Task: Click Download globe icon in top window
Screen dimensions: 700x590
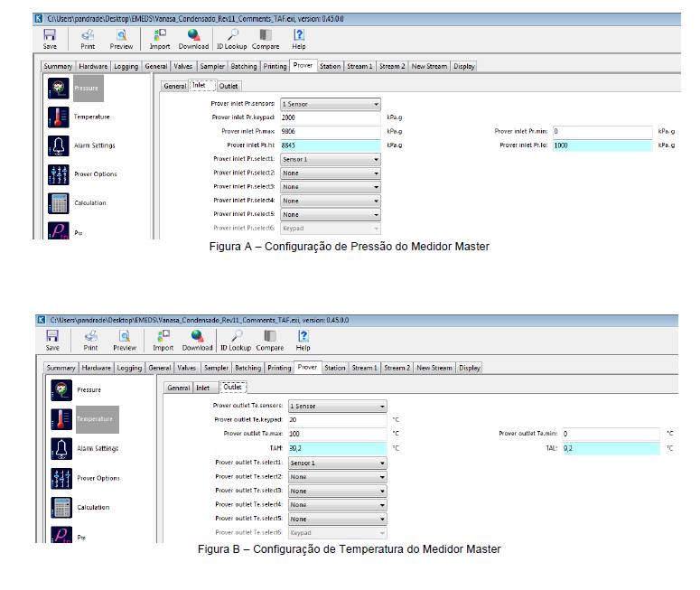Action: [193, 35]
